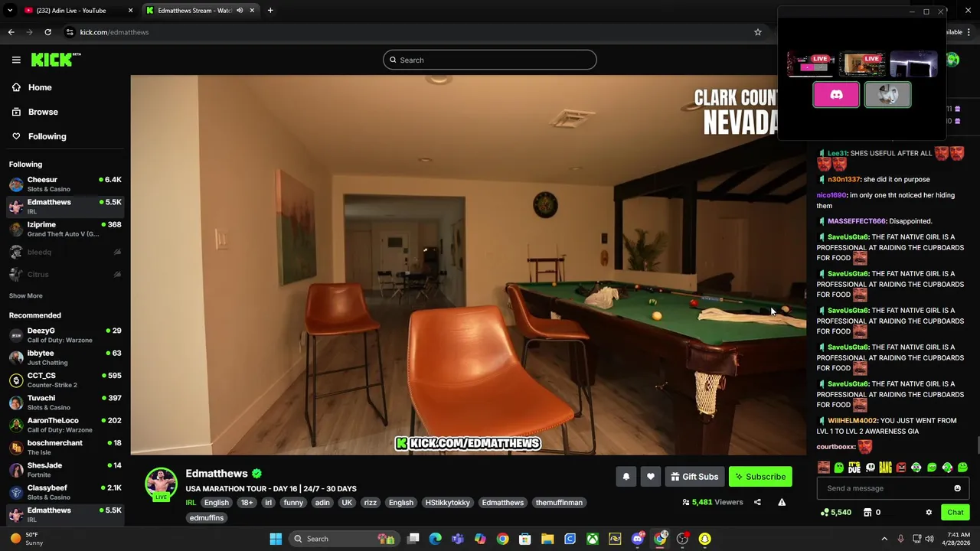Open volume control in system tray
This screenshot has width=980, height=551.
point(929,539)
